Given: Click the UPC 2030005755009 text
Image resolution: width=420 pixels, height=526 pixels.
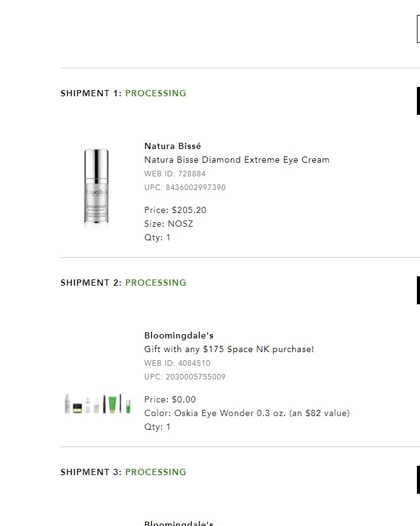Looking at the screenshot, I should 185,377.
